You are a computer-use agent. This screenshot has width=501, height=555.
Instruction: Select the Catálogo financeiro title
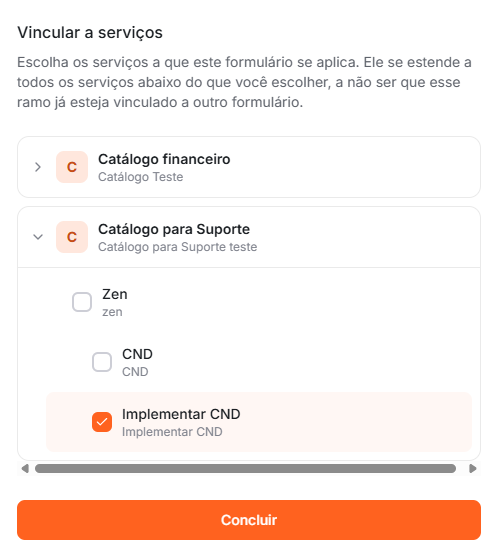pos(164,159)
